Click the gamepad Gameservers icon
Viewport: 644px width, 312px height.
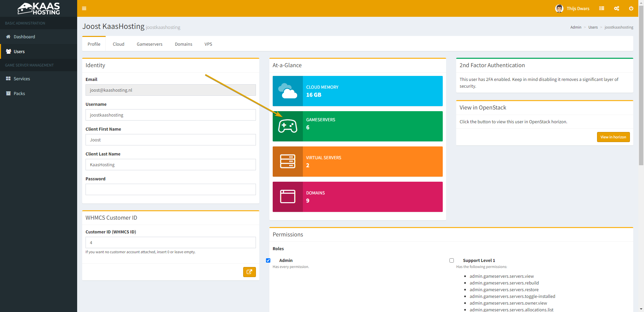(x=287, y=126)
